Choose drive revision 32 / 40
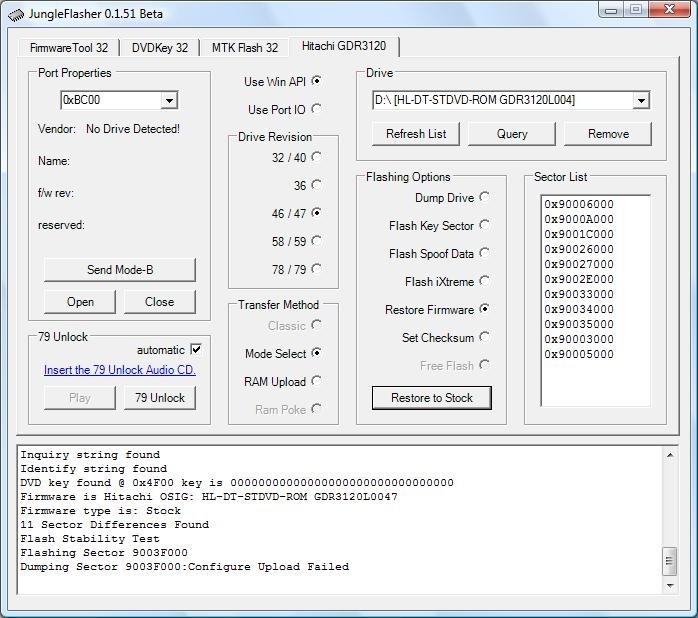This screenshot has width=698, height=618. pyautogui.click(x=317, y=157)
